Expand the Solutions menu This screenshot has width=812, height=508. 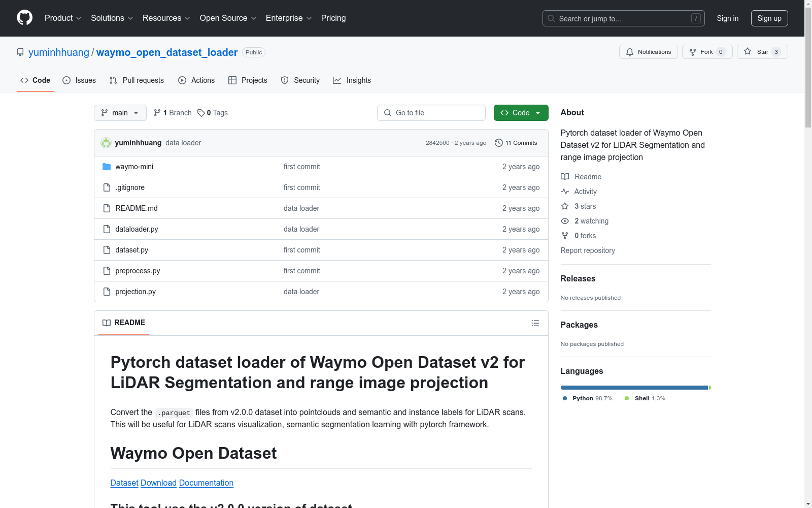click(x=112, y=18)
